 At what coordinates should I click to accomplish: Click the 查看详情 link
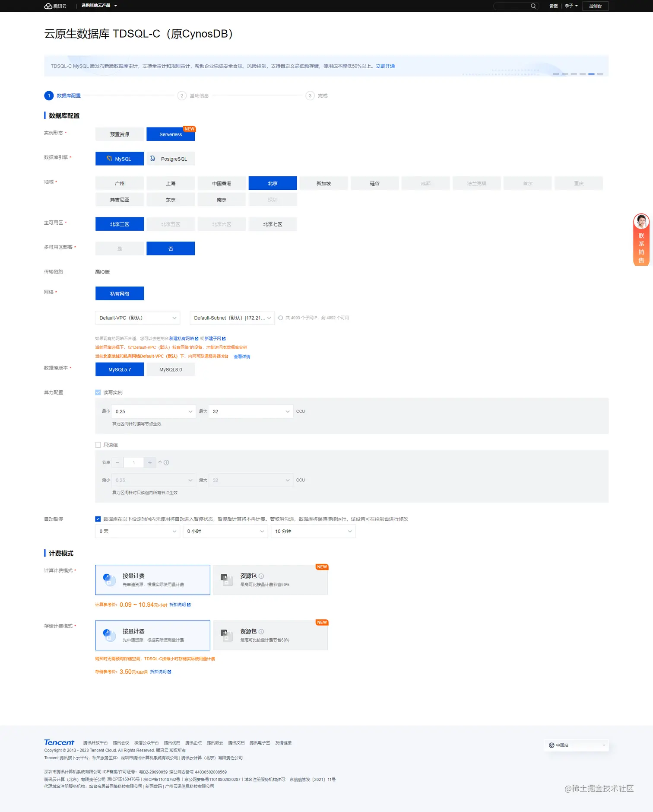click(242, 357)
